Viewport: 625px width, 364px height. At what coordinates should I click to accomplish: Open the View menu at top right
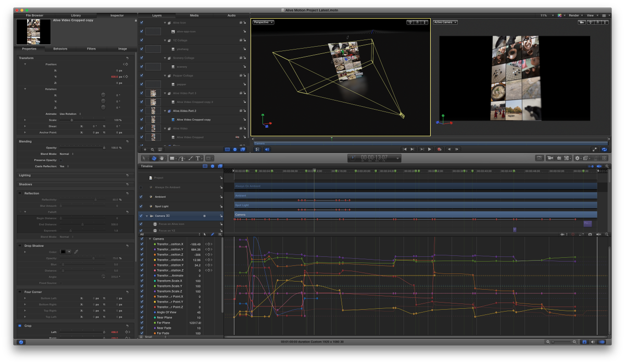pyautogui.click(x=592, y=16)
